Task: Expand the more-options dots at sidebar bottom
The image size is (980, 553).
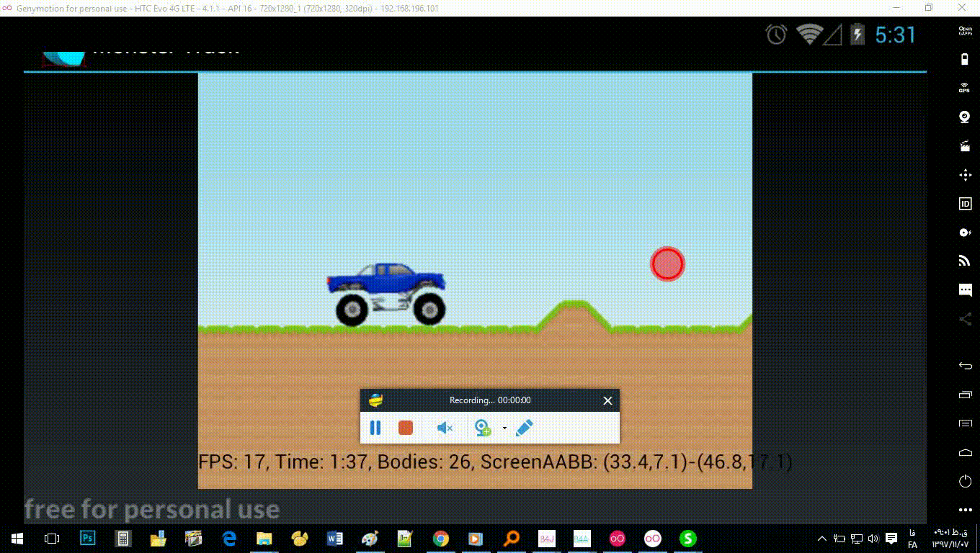Action: pos(964,509)
